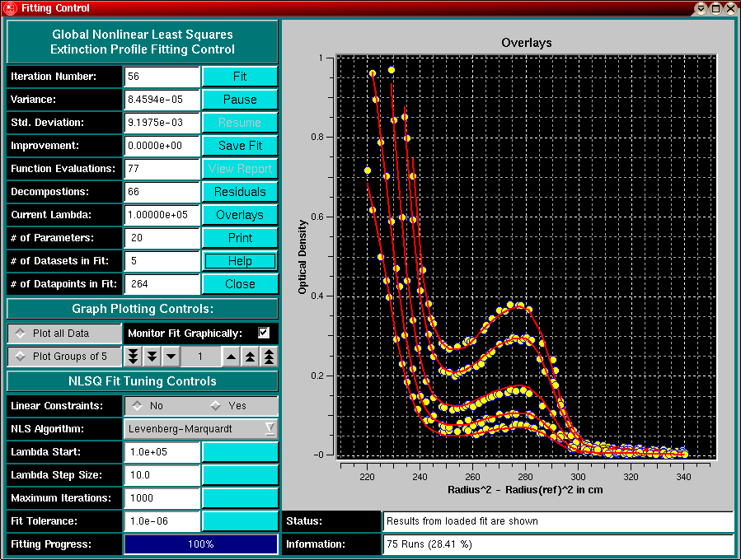Click the triple down arrow counter button
Image resolution: width=741 pixels, height=560 pixels.
click(x=133, y=357)
